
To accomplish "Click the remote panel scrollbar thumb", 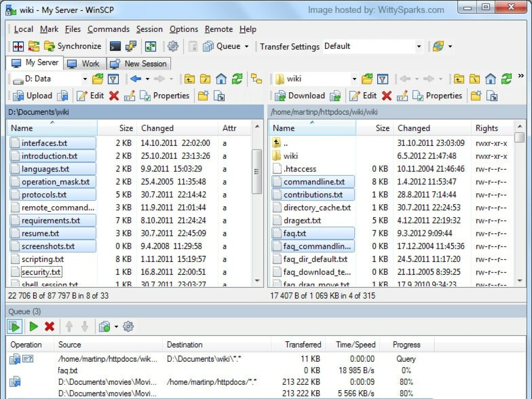I will [x=519, y=137].
